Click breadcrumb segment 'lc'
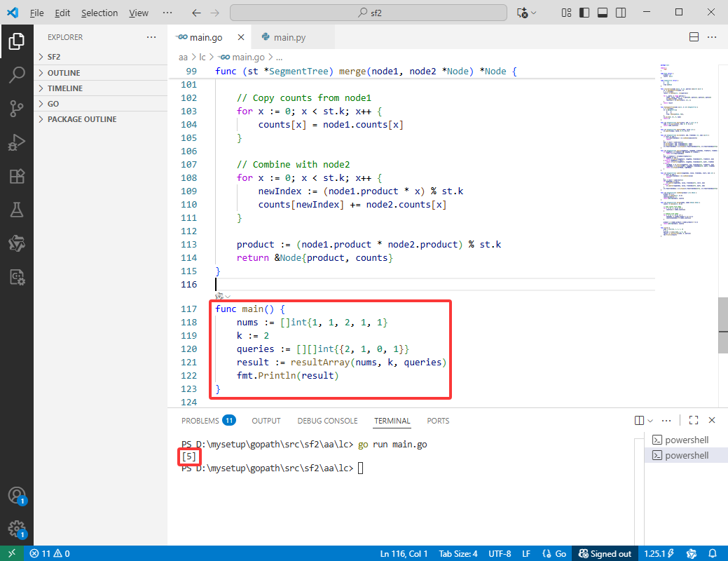 click(202, 58)
